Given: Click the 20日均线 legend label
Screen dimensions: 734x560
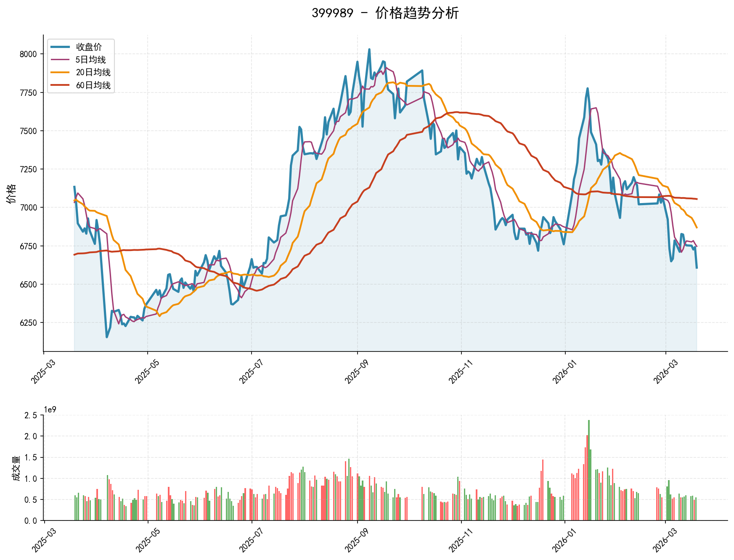Looking at the screenshot, I should pyautogui.click(x=93, y=72).
